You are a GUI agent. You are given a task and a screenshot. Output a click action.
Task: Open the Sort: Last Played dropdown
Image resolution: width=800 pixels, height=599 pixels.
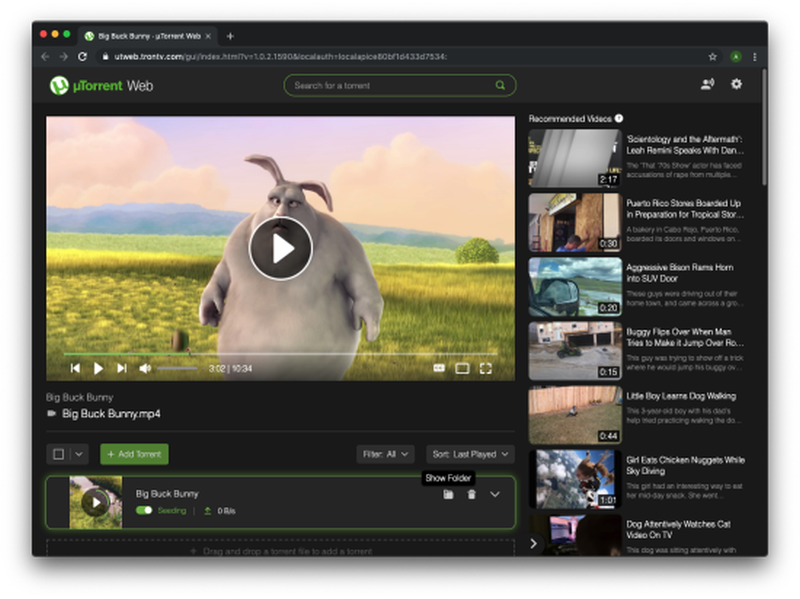pos(470,454)
